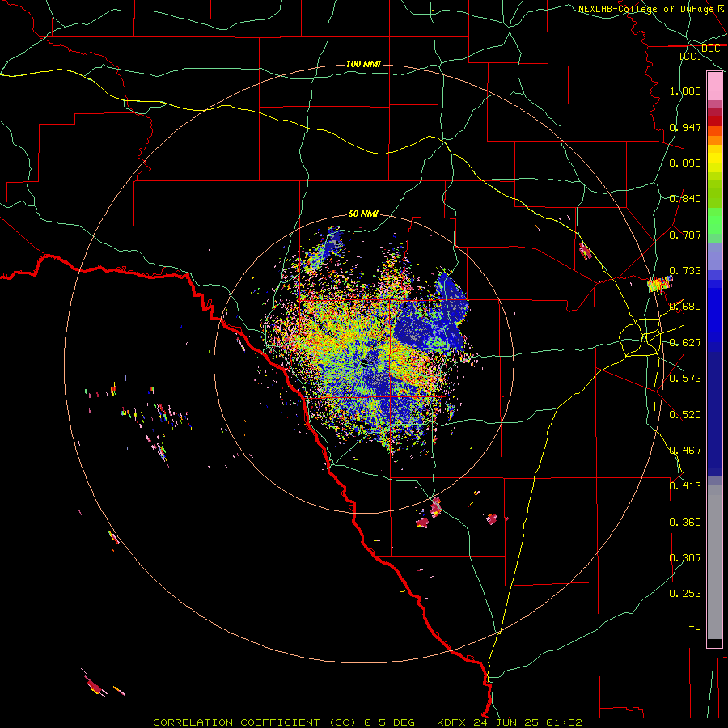This screenshot has height=728, width=728.
Task: Pick the gray low-value segment of the color bar
Action: tap(714, 562)
